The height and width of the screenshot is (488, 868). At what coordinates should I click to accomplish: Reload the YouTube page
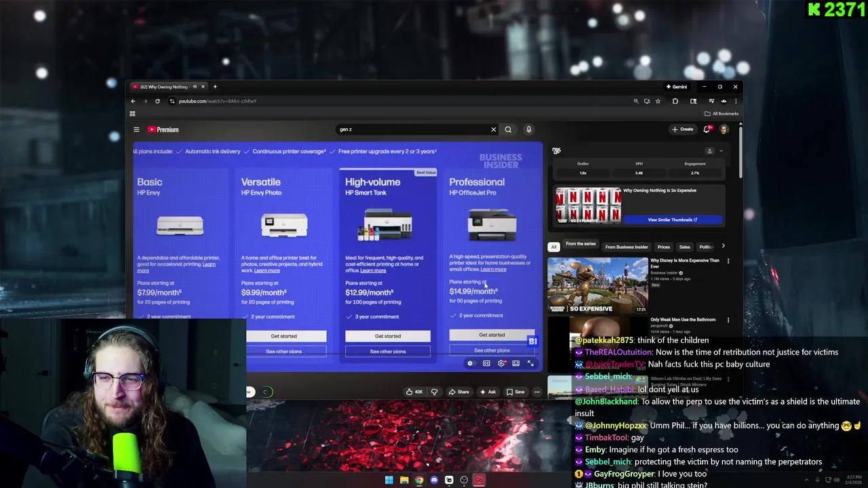(x=157, y=101)
